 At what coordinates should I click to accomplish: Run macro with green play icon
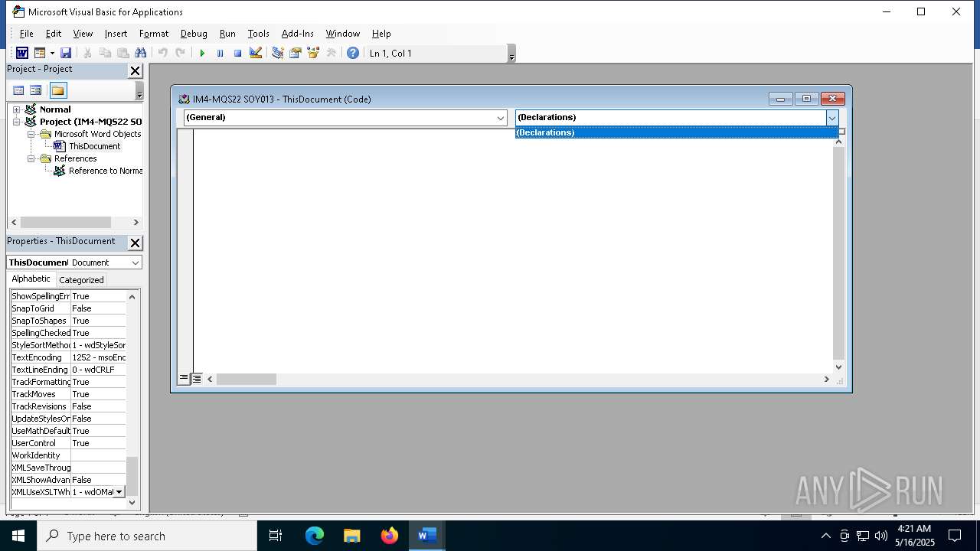(202, 53)
